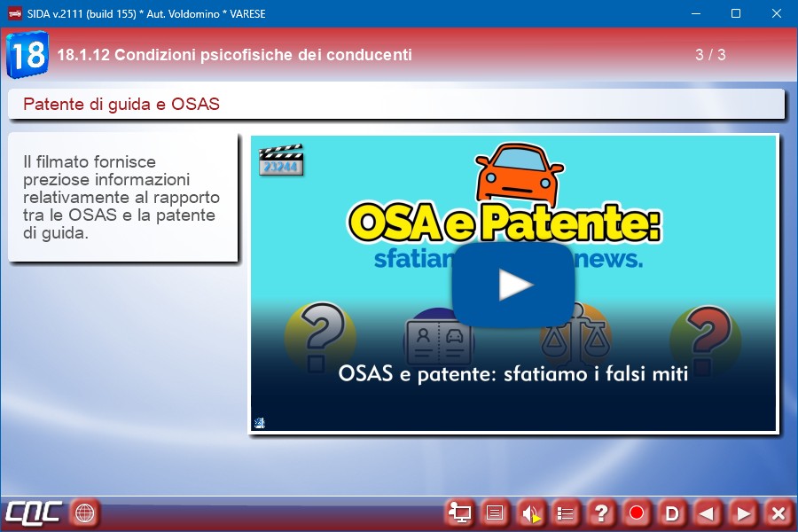The image size is (798, 532).
Task: Maximize the SIDA application window
Action: [735, 13]
